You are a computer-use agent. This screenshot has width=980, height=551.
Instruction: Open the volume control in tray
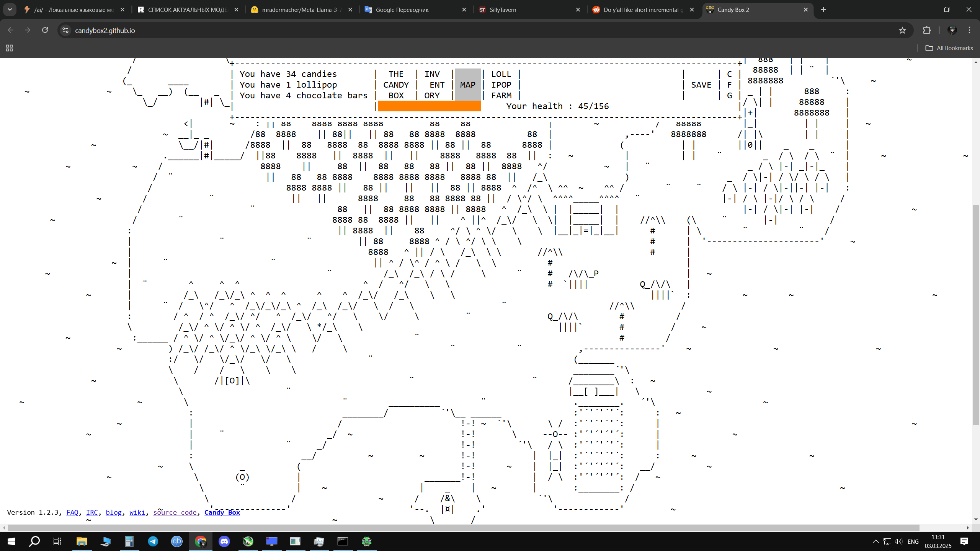(898, 541)
